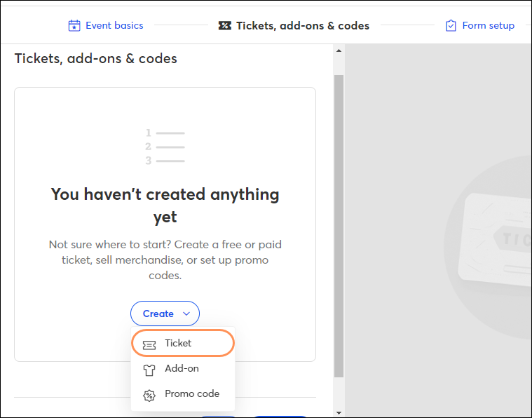Click the numbered list placeholder icon
This screenshot has width=532, height=418.
click(165, 147)
